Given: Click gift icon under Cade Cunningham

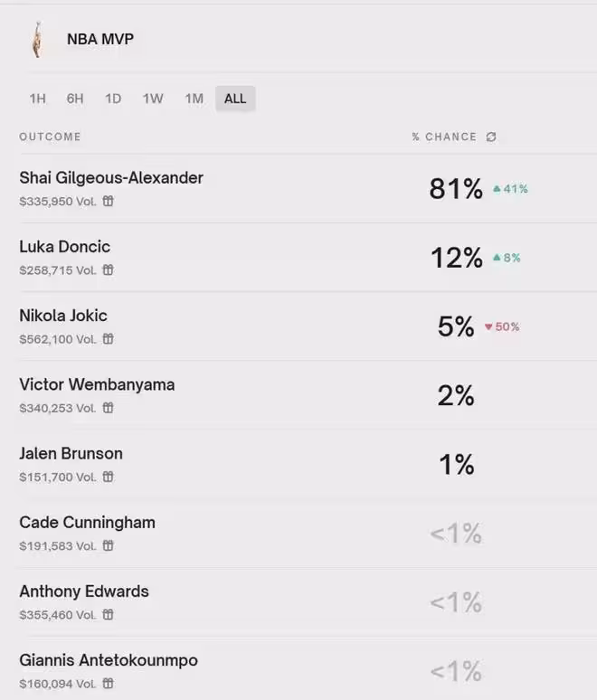Looking at the screenshot, I should [x=109, y=545].
